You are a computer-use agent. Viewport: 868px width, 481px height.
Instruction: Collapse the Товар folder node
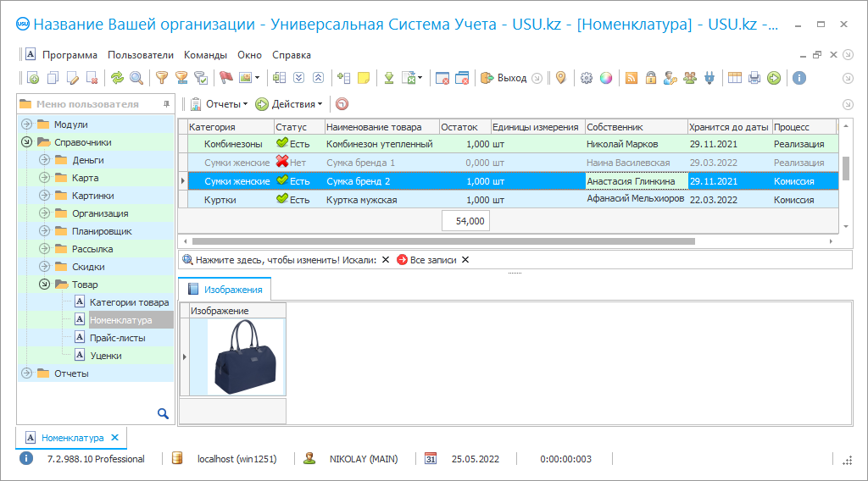coord(44,285)
